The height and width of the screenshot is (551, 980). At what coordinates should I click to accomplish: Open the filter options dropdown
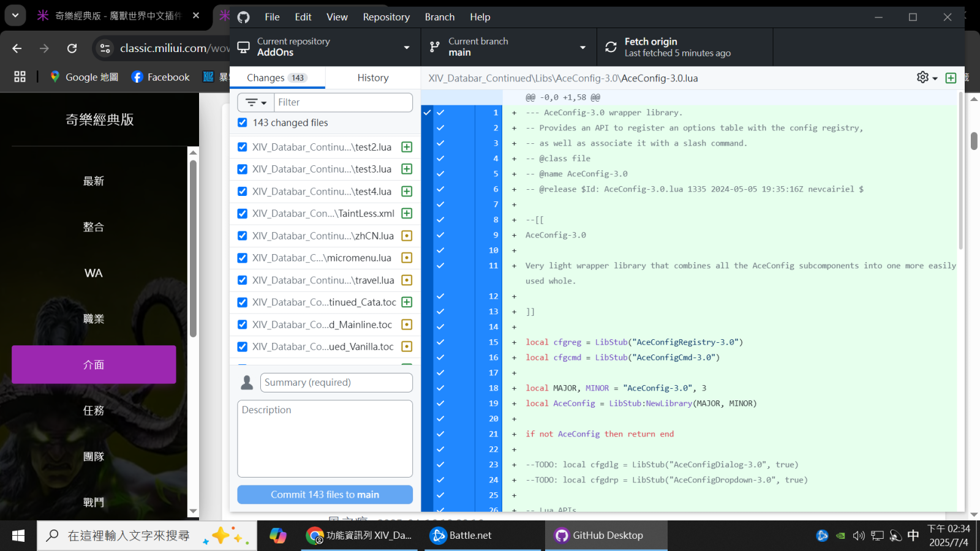point(255,102)
